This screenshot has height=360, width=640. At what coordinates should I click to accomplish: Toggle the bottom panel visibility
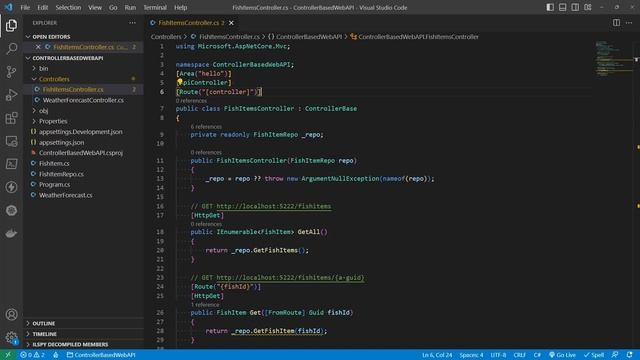tap(562, 7)
